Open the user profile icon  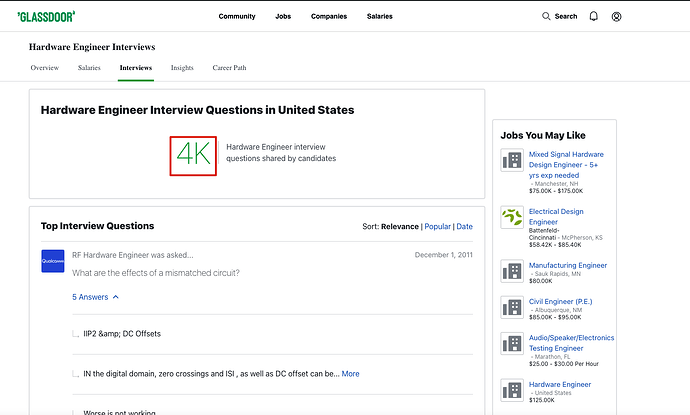click(617, 17)
